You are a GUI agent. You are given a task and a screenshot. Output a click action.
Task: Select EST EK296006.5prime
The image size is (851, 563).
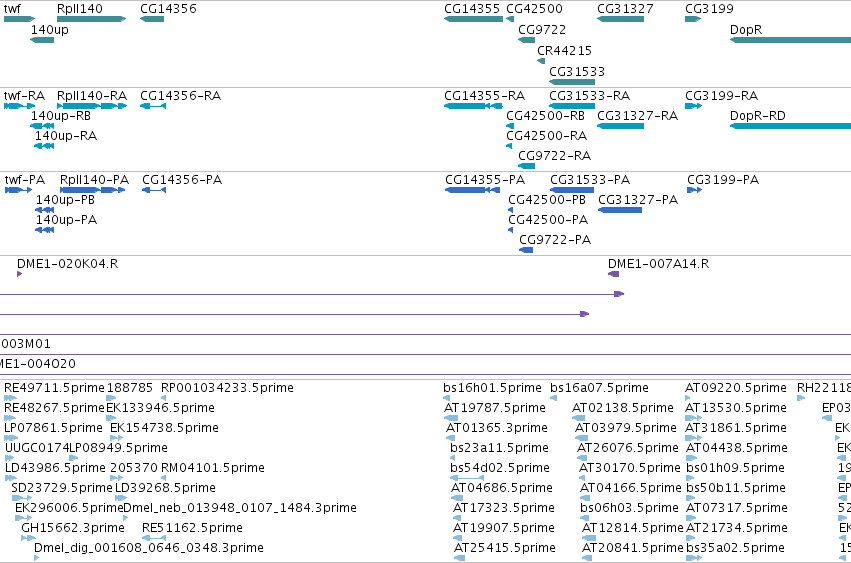point(69,508)
